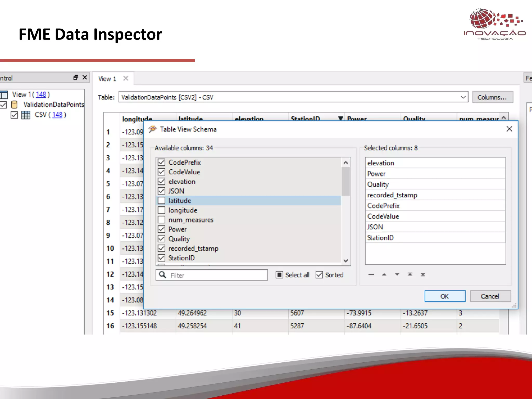532x399 pixels.
Task: Confirm with the OK button
Action: (x=445, y=296)
